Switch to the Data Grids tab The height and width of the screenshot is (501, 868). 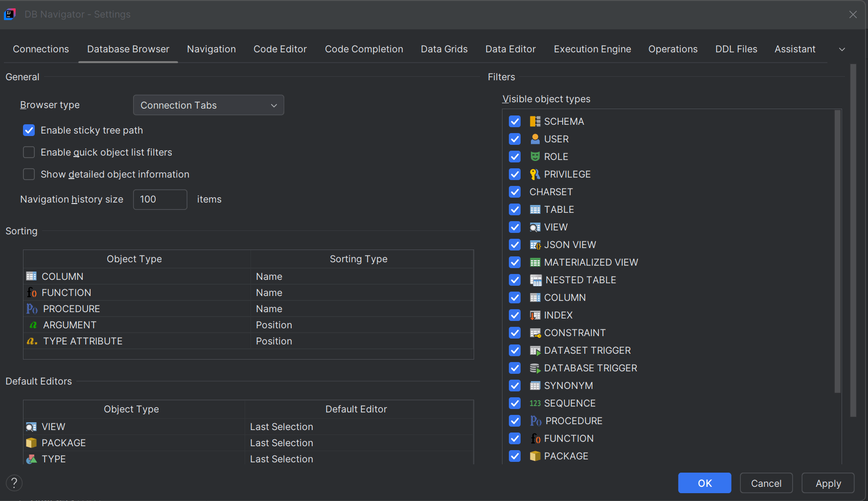coord(444,49)
